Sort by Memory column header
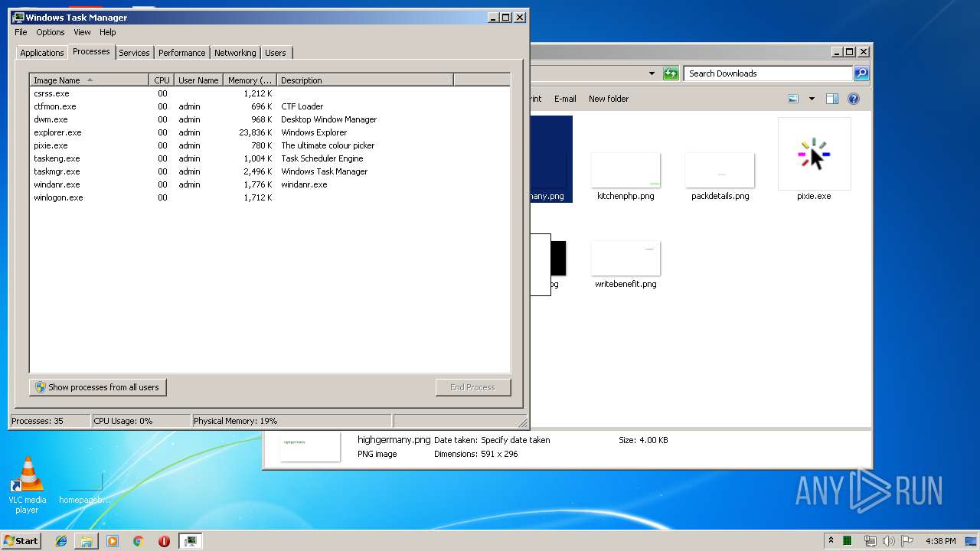 (x=250, y=80)
